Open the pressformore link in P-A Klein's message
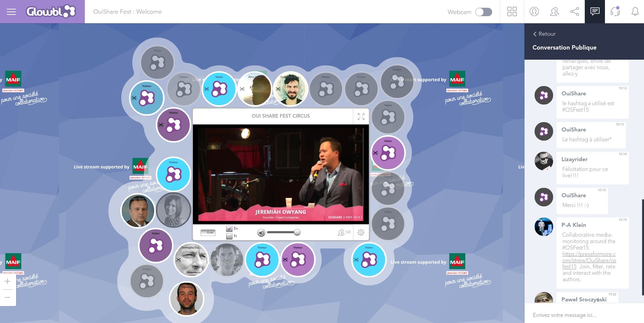 coord(589,260)
